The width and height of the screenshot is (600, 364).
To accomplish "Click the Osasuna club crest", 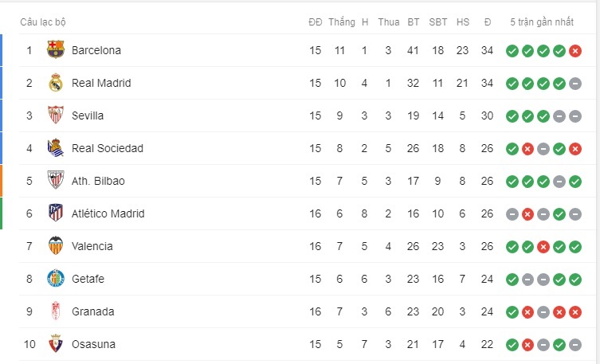I will (56, 344).
